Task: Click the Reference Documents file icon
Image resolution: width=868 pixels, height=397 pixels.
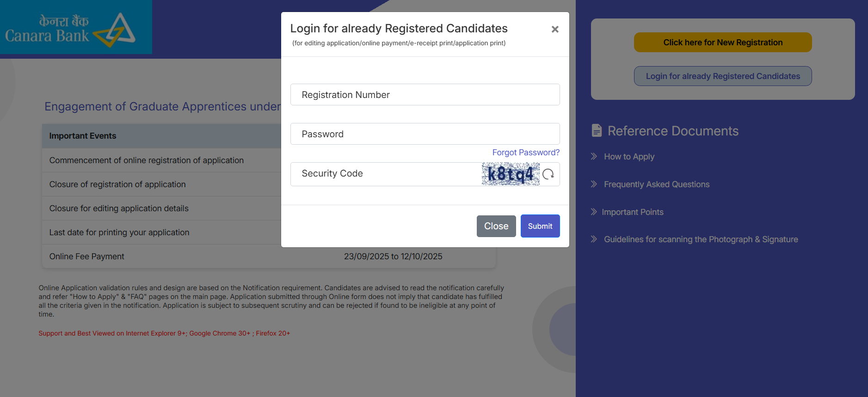Action: (x=597, y=131)
